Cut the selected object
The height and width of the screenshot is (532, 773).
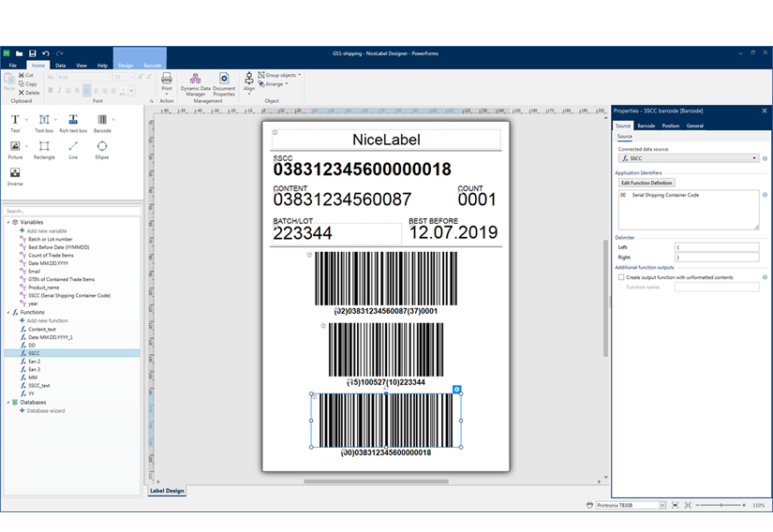pos(26,75)
